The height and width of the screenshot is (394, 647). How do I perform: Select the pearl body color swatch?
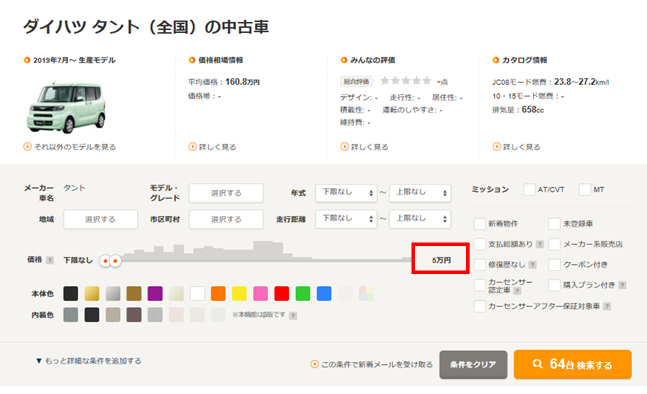(176, 293)
